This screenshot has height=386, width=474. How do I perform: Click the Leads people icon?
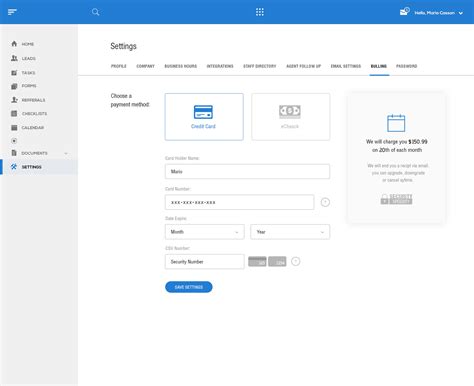click(x=14, y=58)
